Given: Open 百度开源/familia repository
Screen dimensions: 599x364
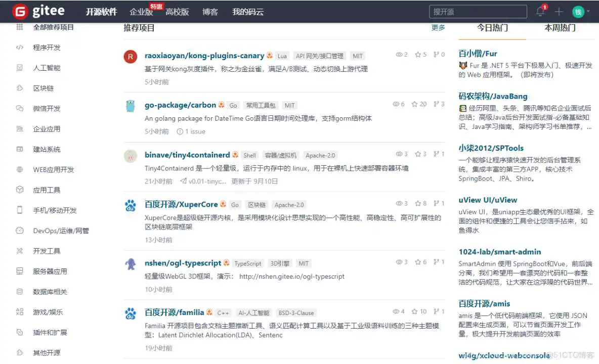Looking at the screenshot, I should (174, 312).
